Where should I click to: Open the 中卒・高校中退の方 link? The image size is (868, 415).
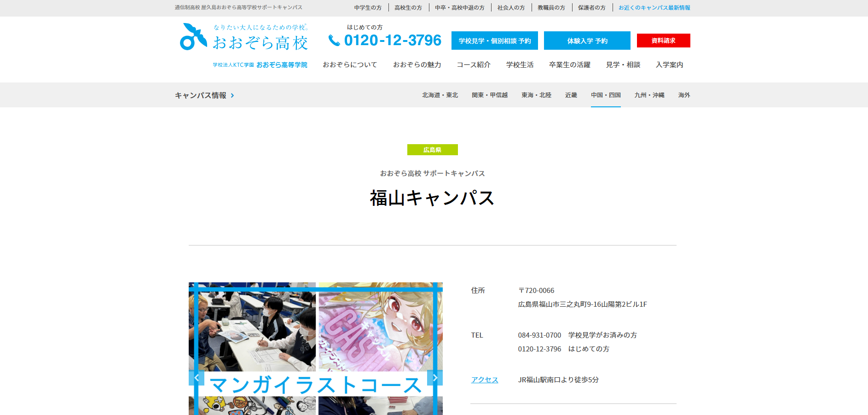(460, 8)
